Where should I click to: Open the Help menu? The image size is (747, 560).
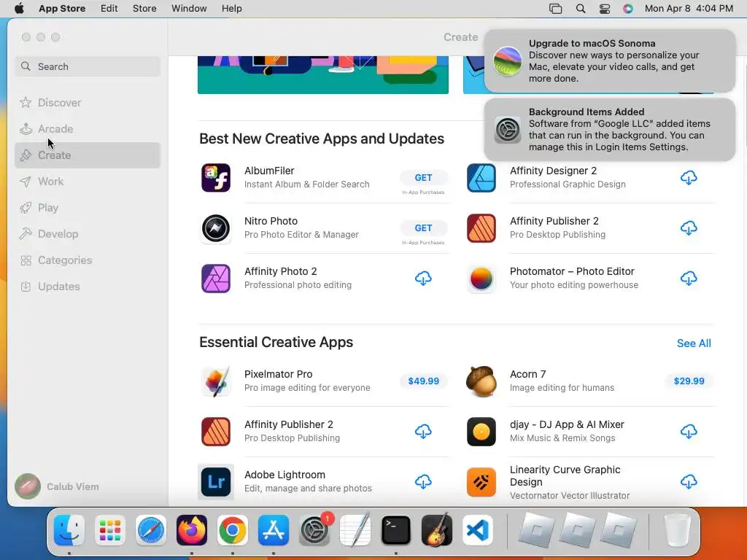[x=231, y=9]
